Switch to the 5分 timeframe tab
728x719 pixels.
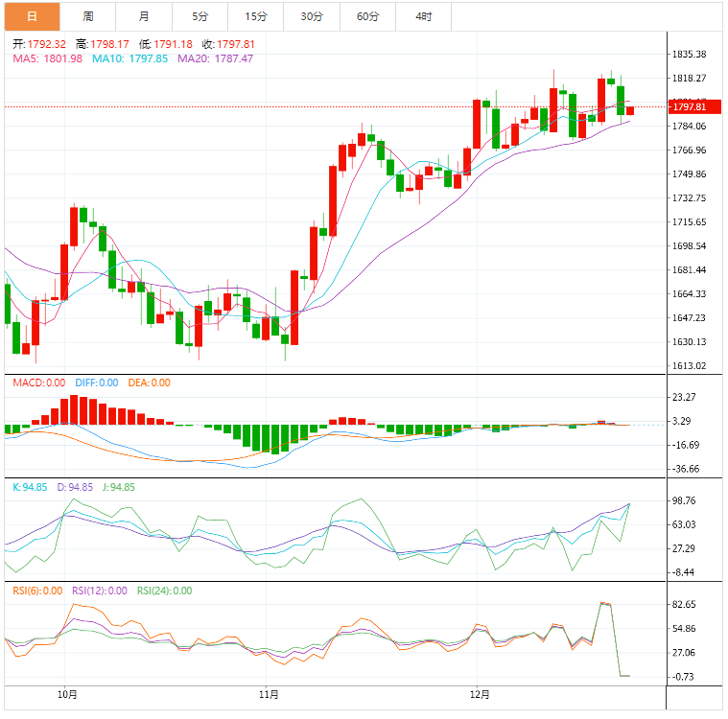click(200, 16)
